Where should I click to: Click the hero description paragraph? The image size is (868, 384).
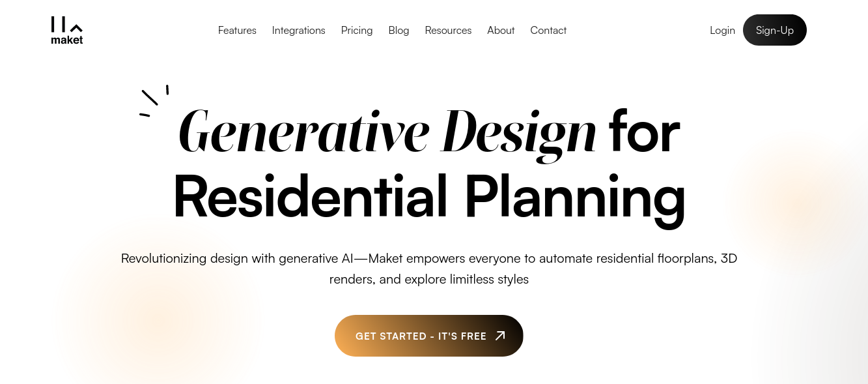pyautogui.click(x=429, y=268)
